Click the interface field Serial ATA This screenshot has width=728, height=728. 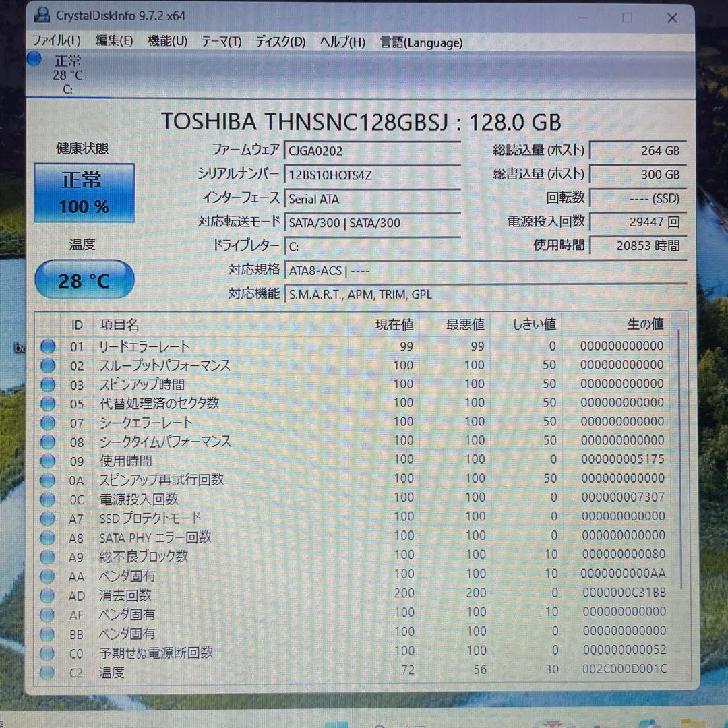click(372, 199)
